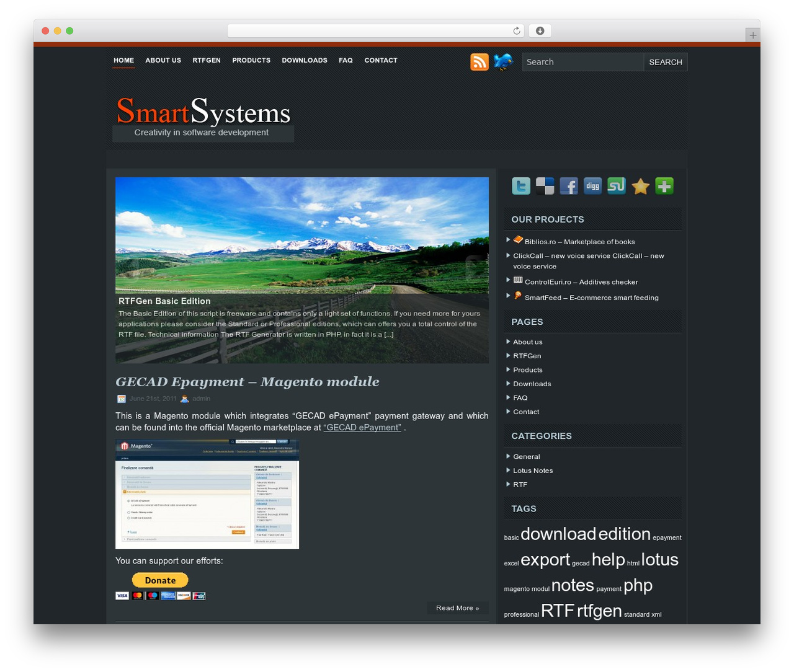Open the ClickCall new voice service link
This screenshot has width=794, height=672.
[588, 261]
